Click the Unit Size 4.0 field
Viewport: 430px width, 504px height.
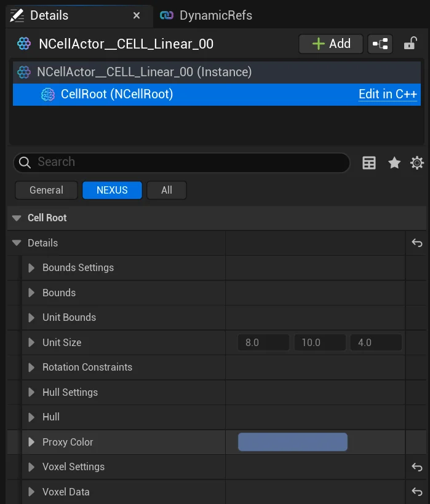click(x=376, y=342)
